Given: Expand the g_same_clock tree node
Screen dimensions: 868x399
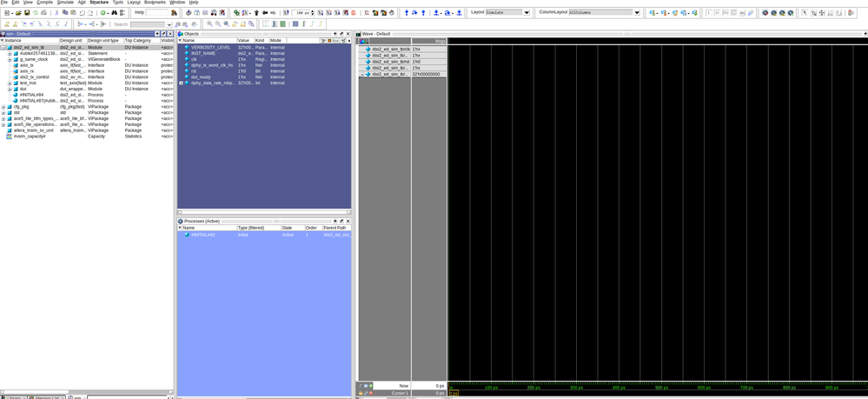Looking at the screenshot, I should click(10, 59).
